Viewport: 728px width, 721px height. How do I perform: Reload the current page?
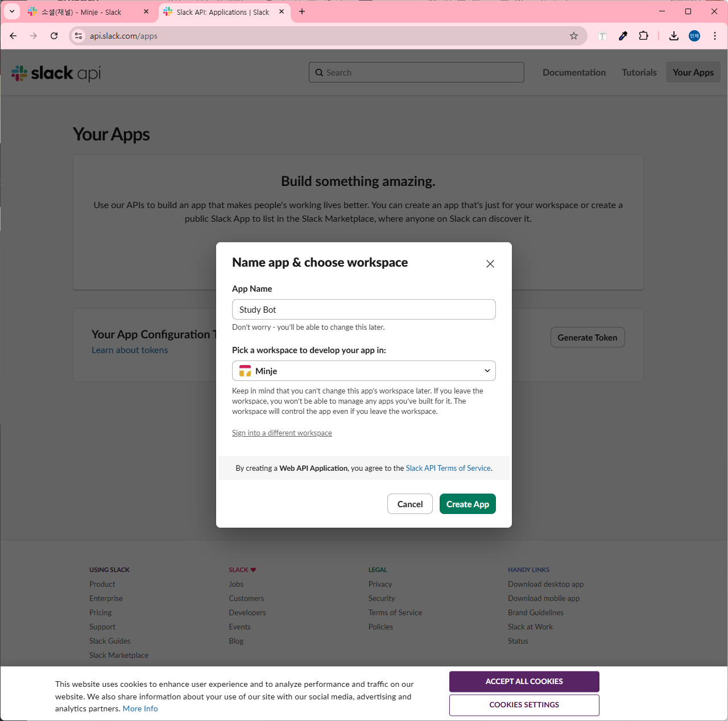[x=54, y=36]
